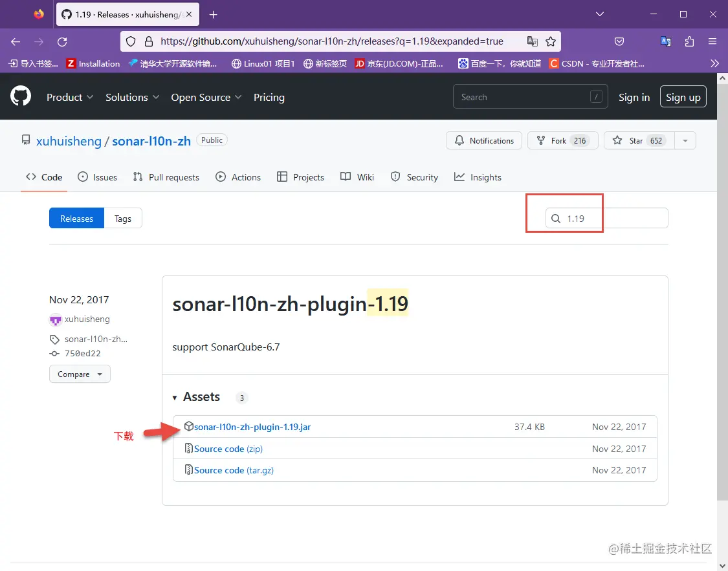Click the blue translator extension icon
Viewport: 728px width, 571px height.
click(665, 41)
